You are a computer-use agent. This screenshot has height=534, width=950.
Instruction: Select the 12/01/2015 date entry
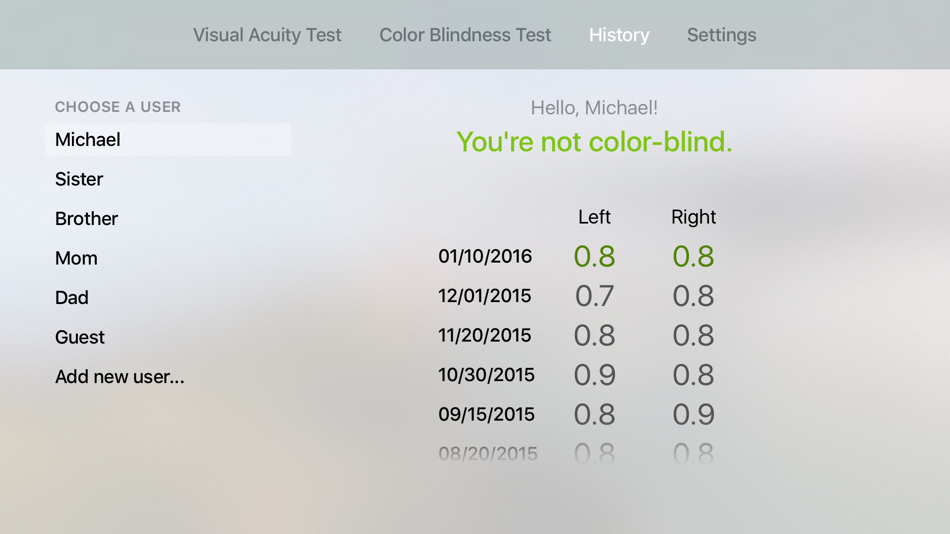click(485, 296)
